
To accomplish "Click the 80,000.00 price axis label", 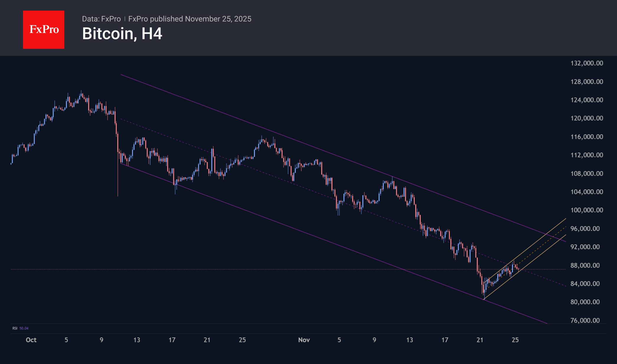I will point(585,302).
